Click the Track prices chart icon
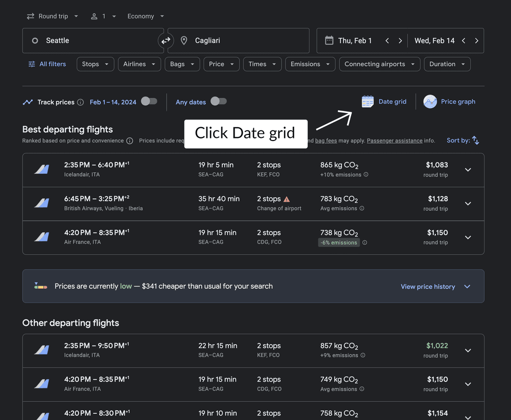Screen dimensions: 511x420 pos(27,102)
